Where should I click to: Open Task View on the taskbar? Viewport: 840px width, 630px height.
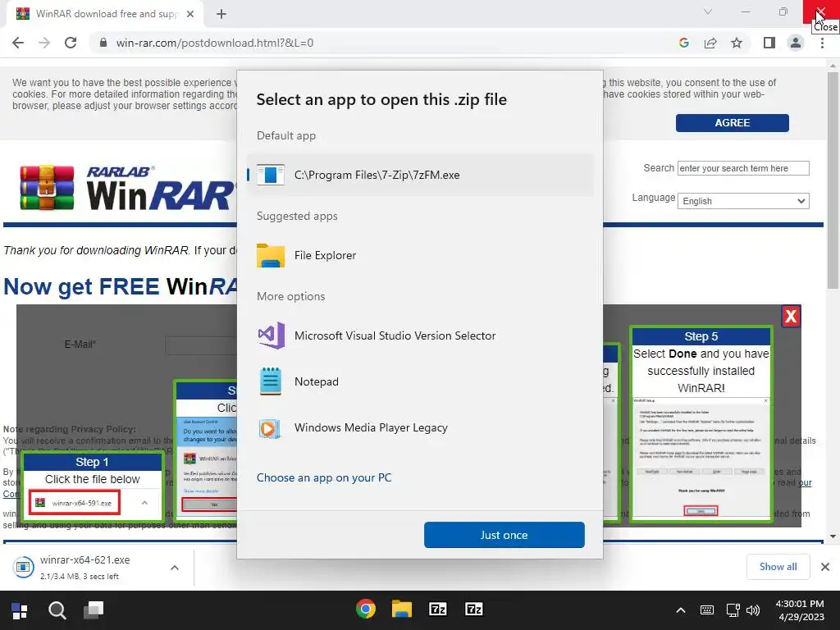point(94,610)
